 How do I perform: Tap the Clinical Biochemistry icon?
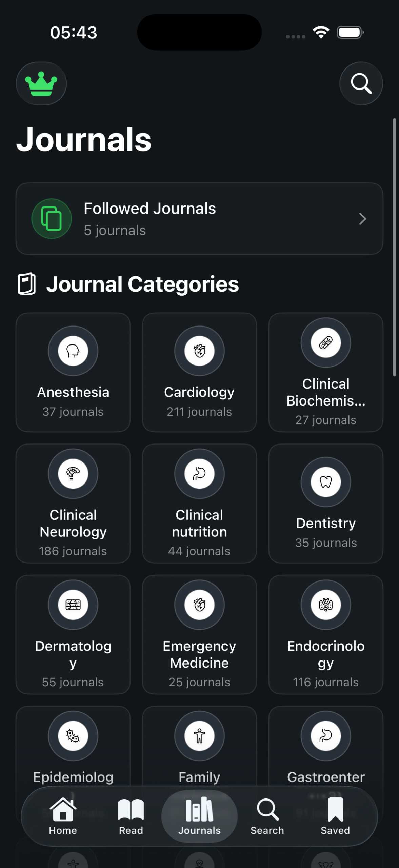point(326,342)
